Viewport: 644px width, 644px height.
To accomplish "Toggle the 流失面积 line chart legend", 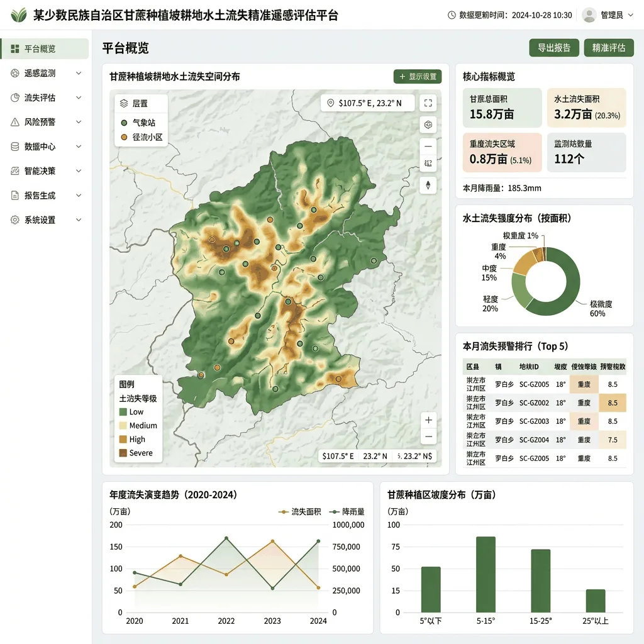I will tap(300, 512).
